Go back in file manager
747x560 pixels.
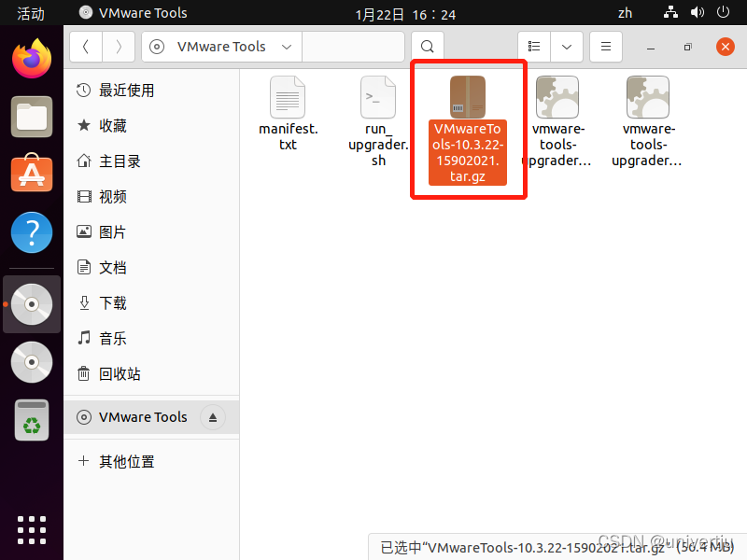86,47
